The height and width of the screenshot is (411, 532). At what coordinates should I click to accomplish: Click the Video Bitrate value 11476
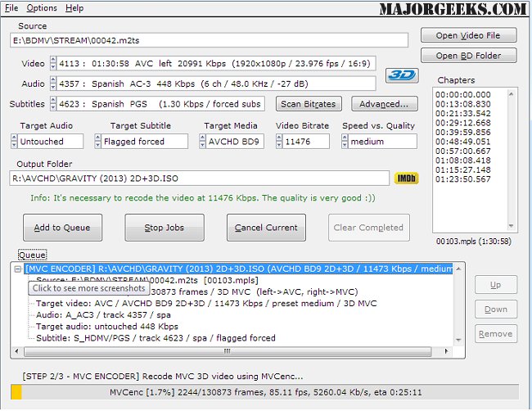tap(305, 141)
